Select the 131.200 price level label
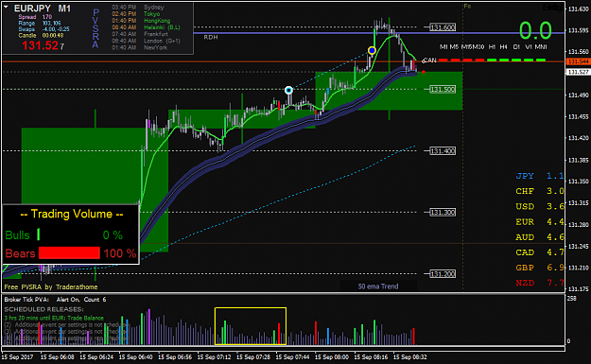This screenshot has width=591, height=364. [x=443, y=274]
